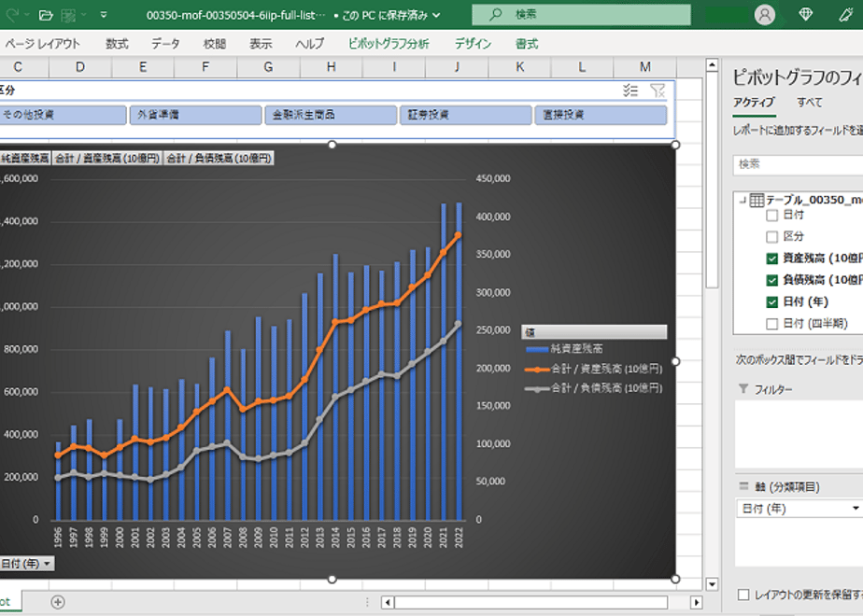This screenshot has height=616, width=863.
Task: Click the magnifier in the search box
Action: [x=495, y=14]
